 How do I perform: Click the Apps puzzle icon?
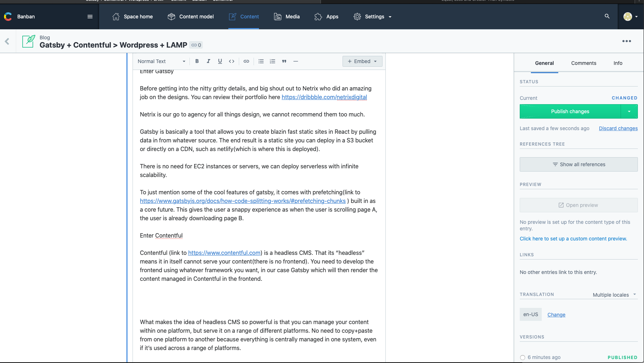click(318, 17)
